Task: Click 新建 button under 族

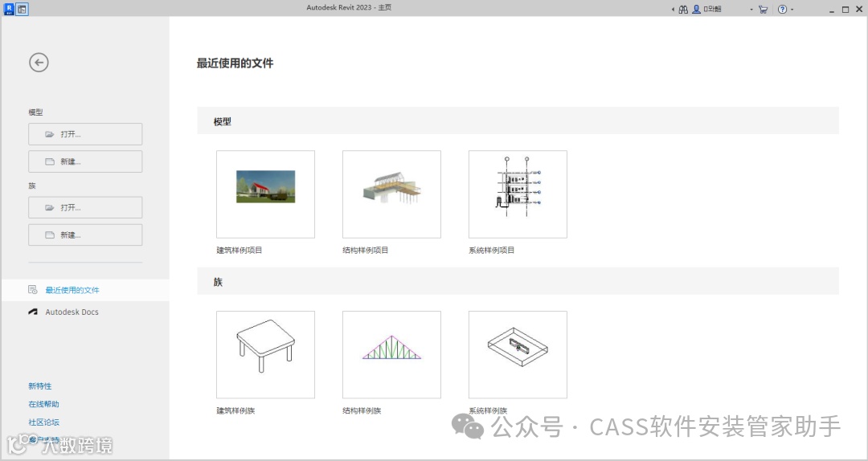Action: pos(85,235)
